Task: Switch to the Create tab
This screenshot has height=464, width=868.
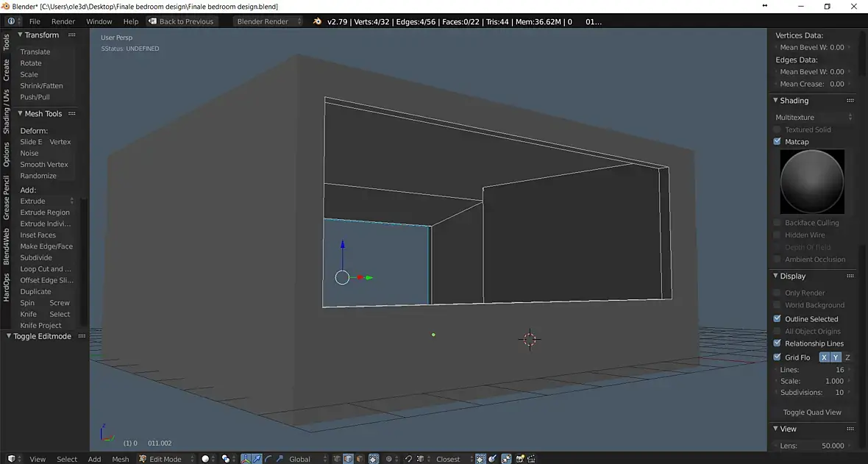Action: point(6,70)
